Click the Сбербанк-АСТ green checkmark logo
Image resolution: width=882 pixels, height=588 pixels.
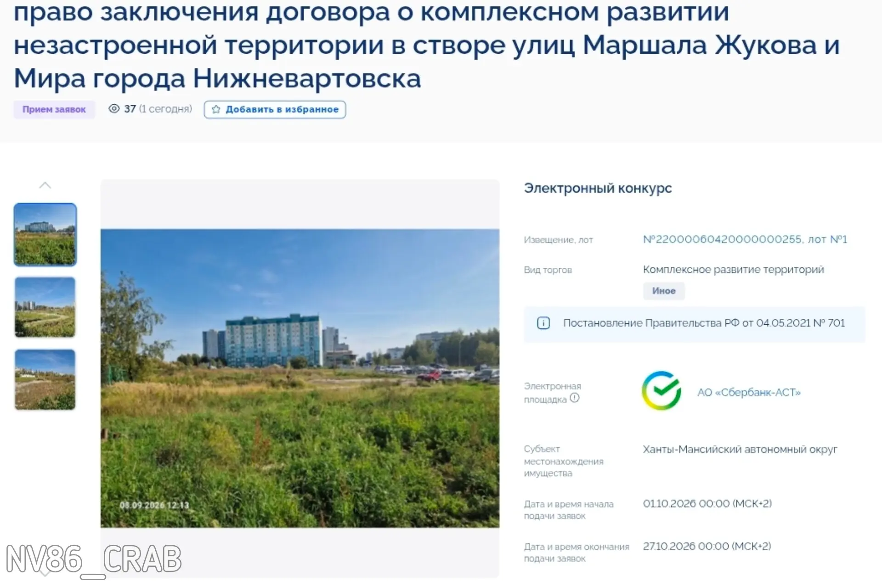point(661,391)
